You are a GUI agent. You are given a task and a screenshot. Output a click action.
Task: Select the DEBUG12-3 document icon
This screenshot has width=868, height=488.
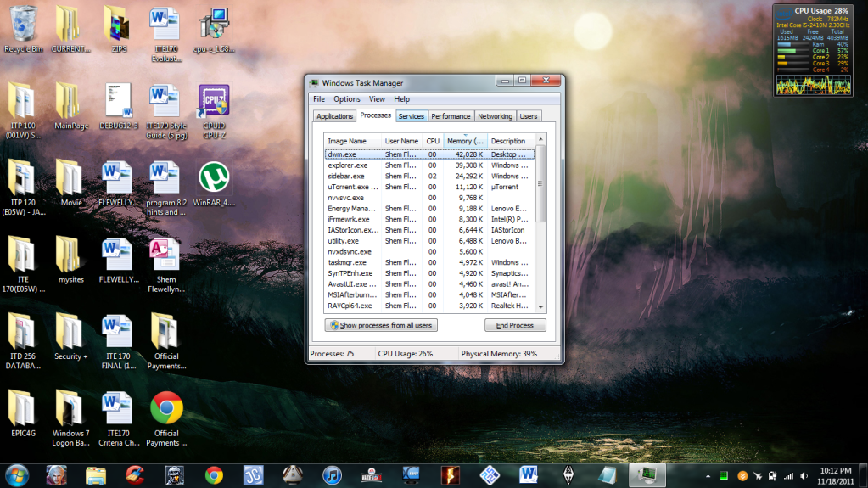pos(119,106)
